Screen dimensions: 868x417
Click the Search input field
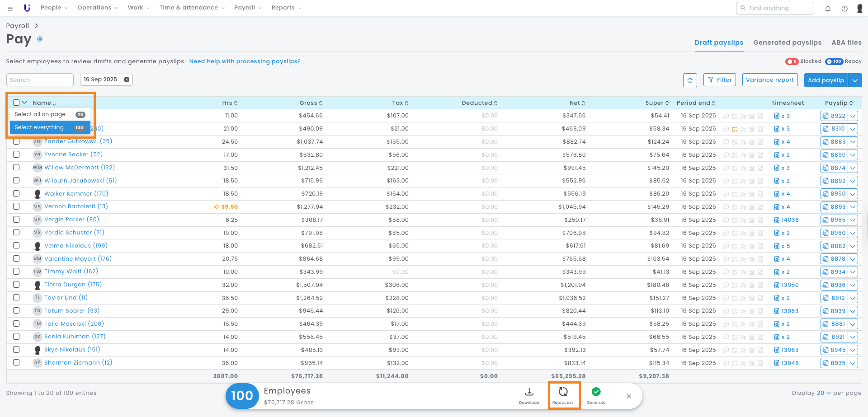pos(40,80)
